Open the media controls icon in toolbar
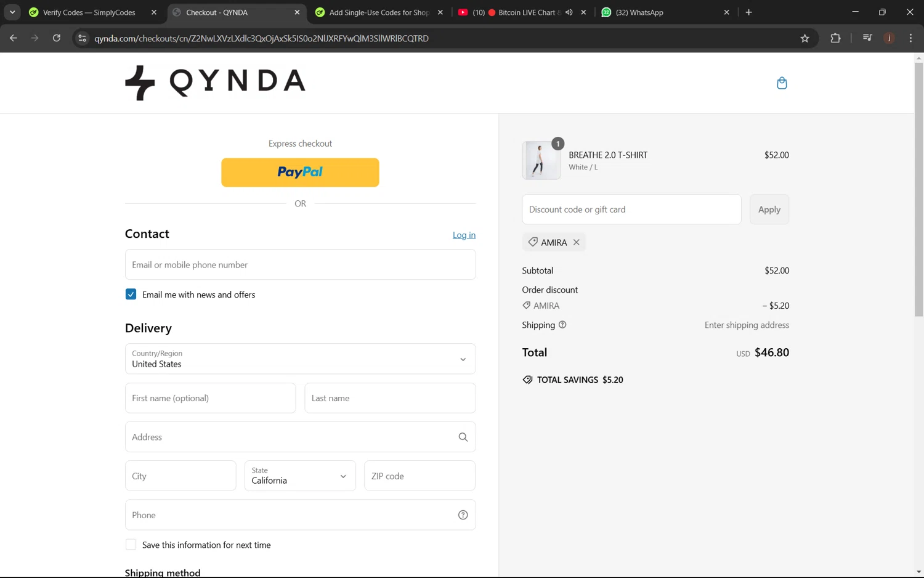 [x=867, y=38]
